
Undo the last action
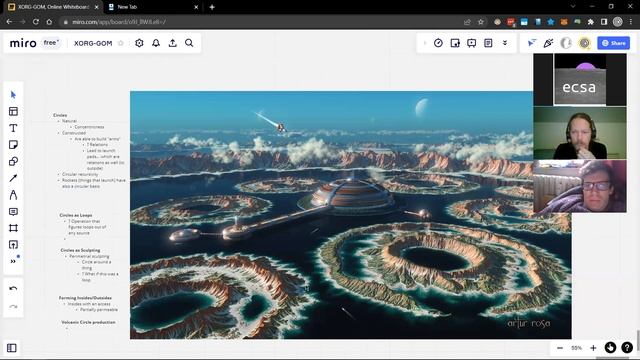pos(13,289)
